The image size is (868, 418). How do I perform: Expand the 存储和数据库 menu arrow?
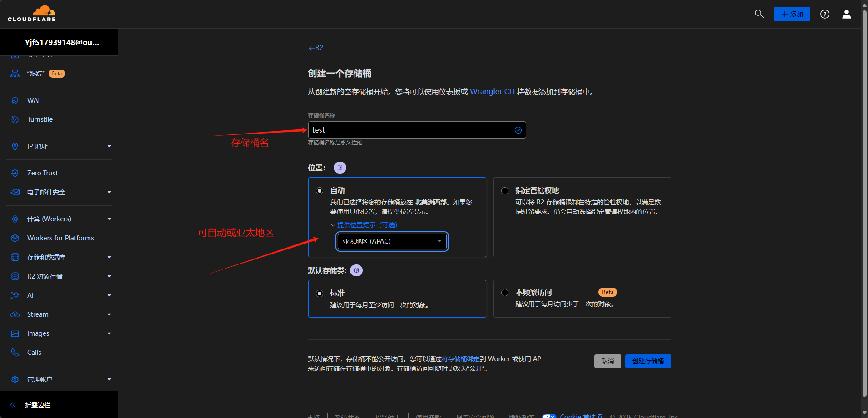(x=109, y=257)
